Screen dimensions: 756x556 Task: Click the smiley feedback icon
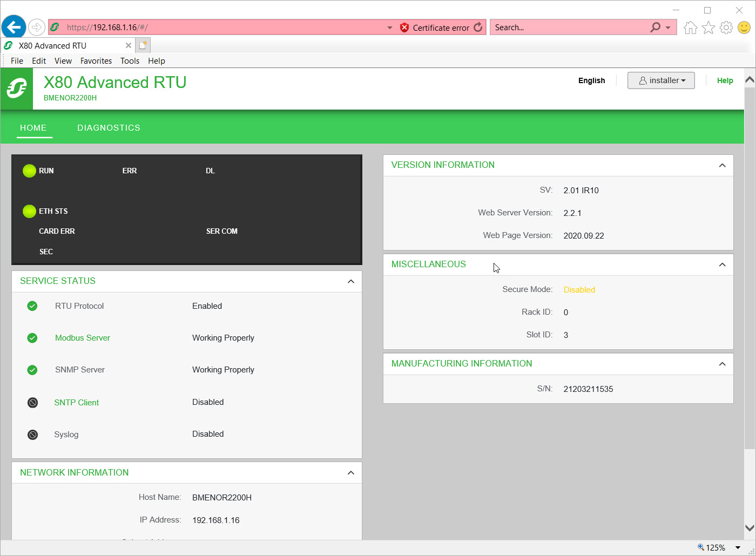coord(744,28)
